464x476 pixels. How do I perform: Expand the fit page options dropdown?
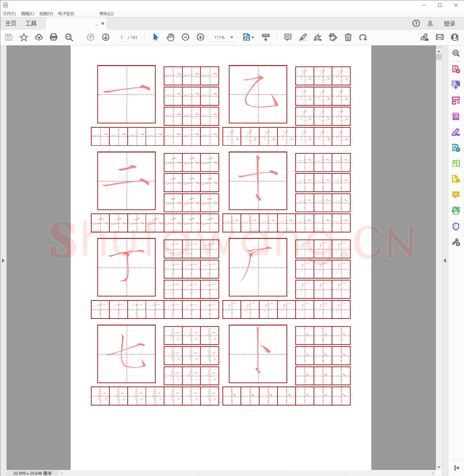(253, 38)
